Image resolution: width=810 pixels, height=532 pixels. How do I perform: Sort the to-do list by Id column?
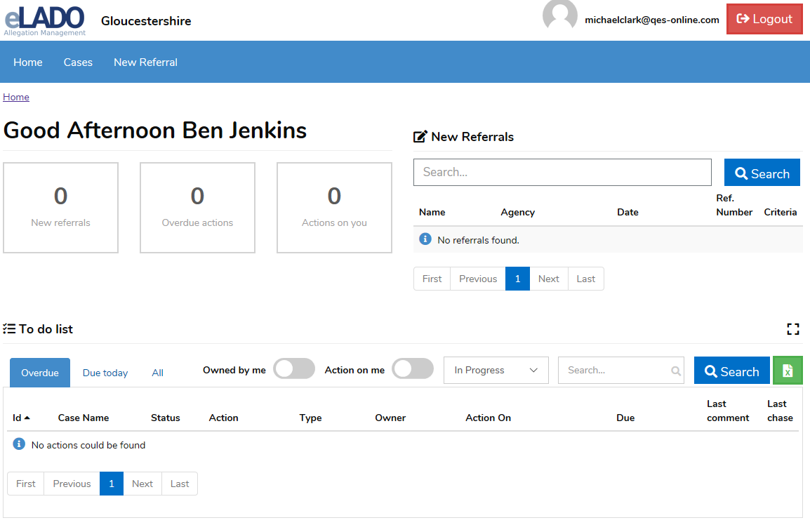pos(21,418)
